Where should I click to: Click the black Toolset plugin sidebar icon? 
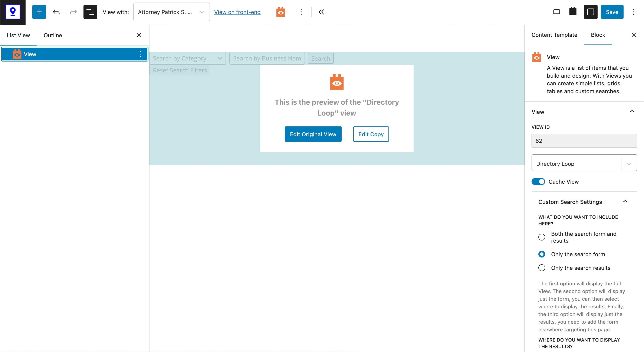(x=573, y=11)
